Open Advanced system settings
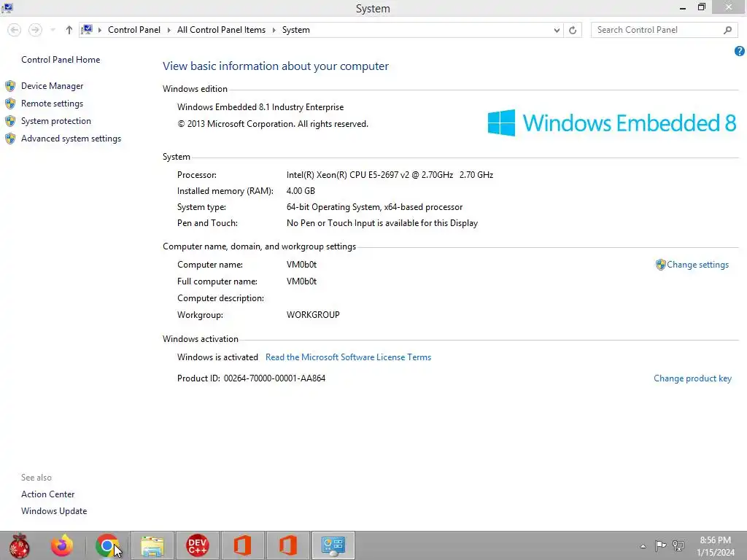Viewport: 747px width, 560px height. 71,139
